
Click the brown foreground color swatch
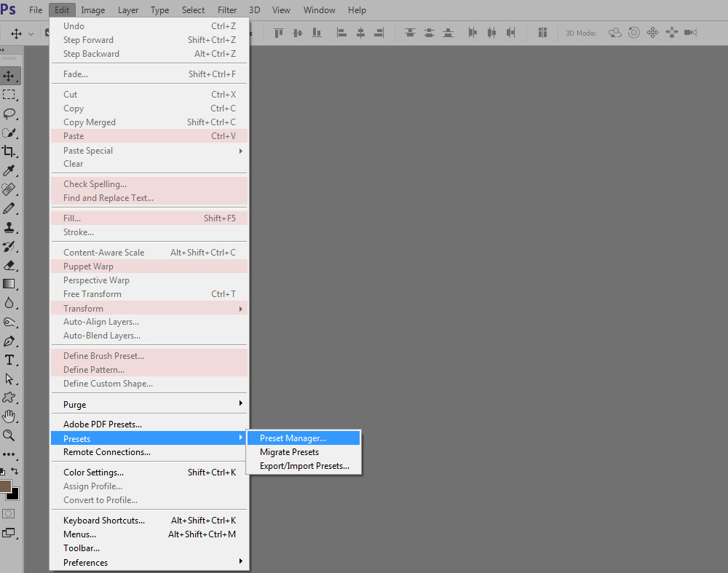(x=5, y=486)
